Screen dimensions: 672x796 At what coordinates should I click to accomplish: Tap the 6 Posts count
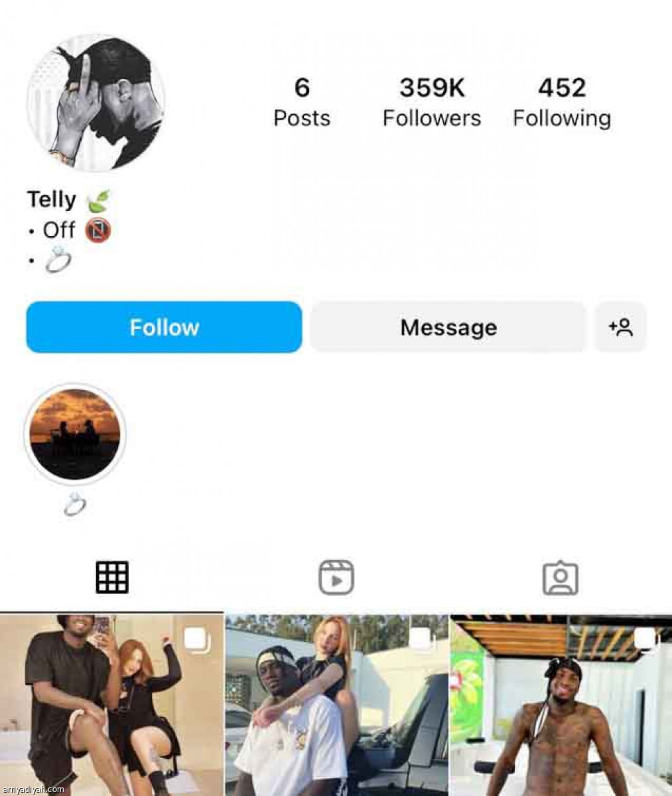[x=302, y=101]
